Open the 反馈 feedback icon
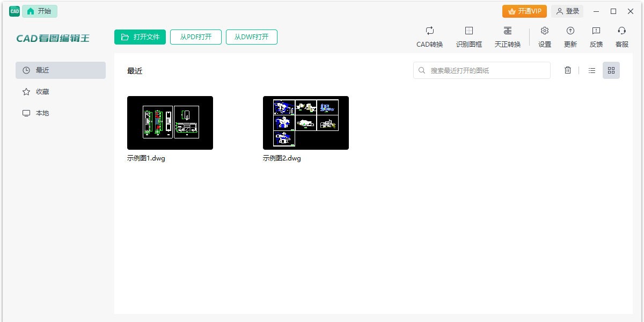Screen dimensions: 644x322 [596, 37]
